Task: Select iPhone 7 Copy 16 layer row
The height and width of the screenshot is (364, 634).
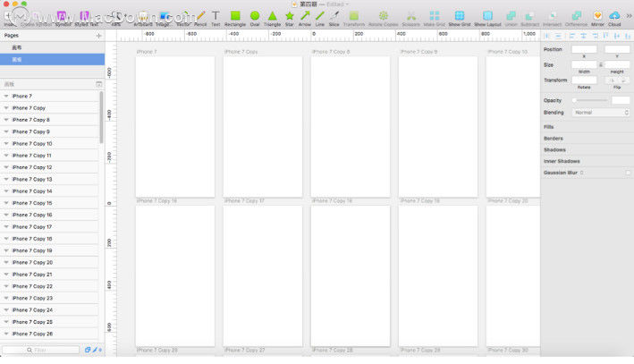Action: (49, 215)
